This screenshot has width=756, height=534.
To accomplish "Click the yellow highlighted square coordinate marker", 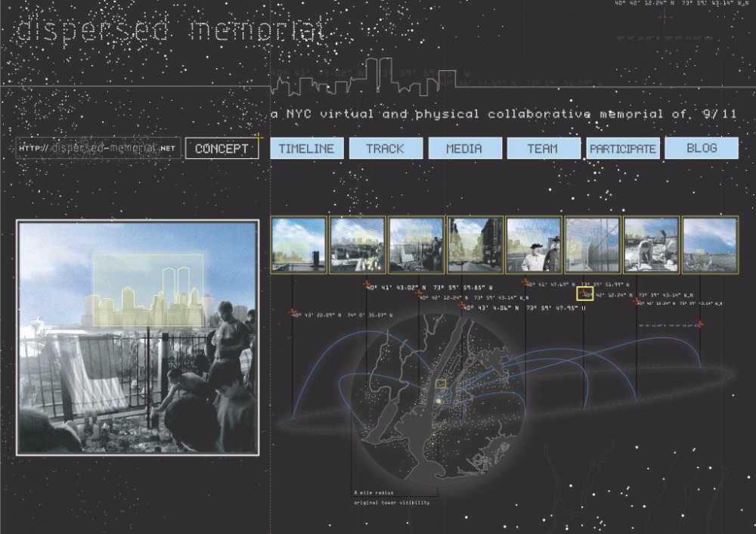I will pos(585,293).
